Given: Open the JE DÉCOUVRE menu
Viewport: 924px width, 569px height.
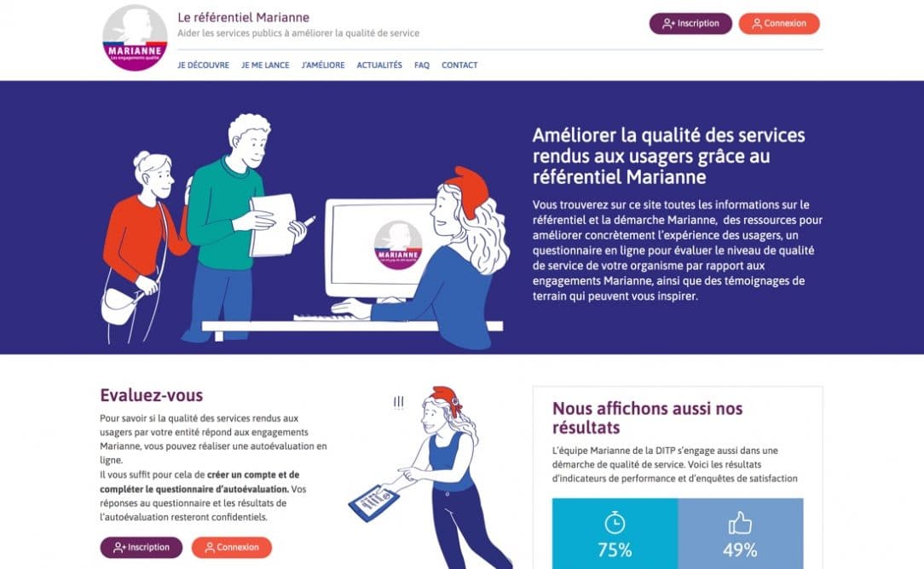Looking at the screenshot, I should coord(204,66).
